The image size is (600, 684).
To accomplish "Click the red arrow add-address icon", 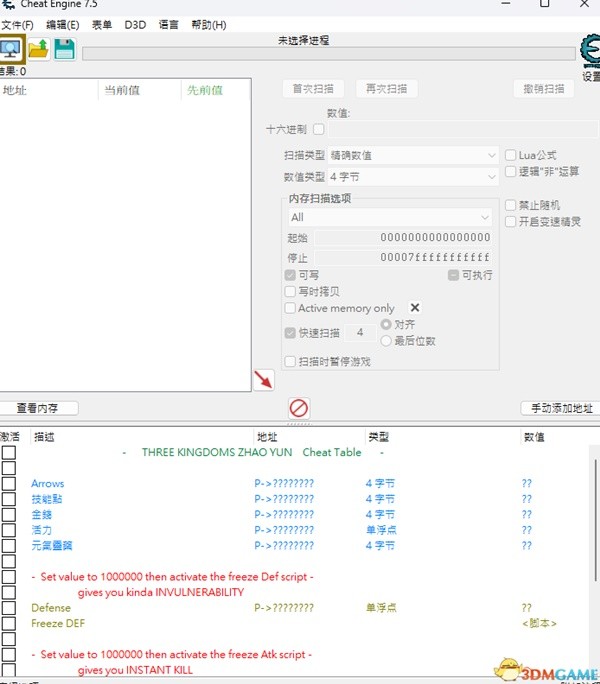I will [x=263, y=380].
